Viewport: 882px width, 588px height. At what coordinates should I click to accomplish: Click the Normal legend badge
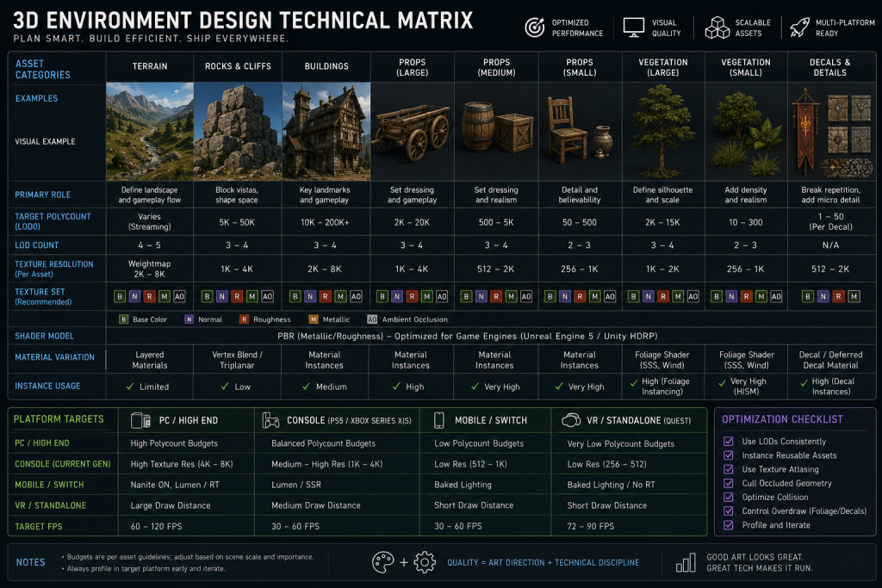click(x=189, y=319)
